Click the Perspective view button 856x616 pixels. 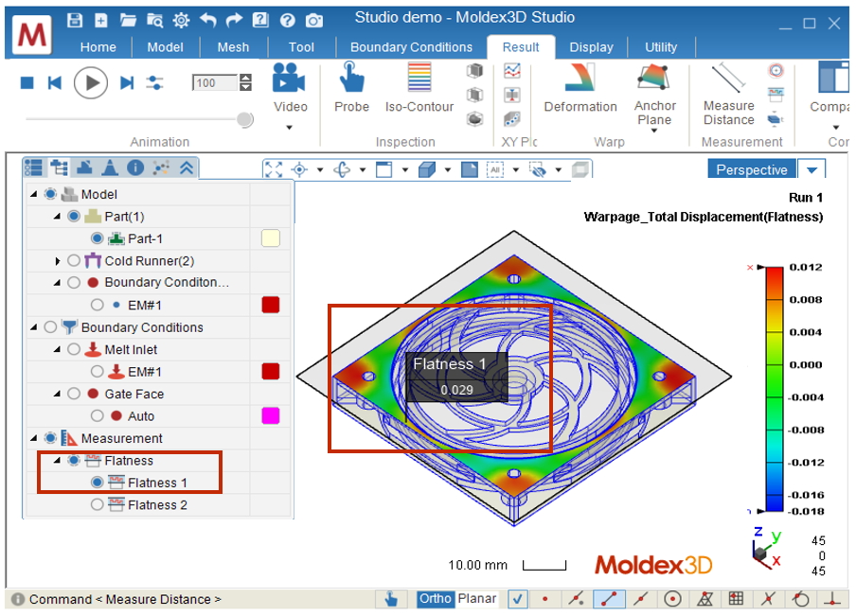[x=752, y=169]
